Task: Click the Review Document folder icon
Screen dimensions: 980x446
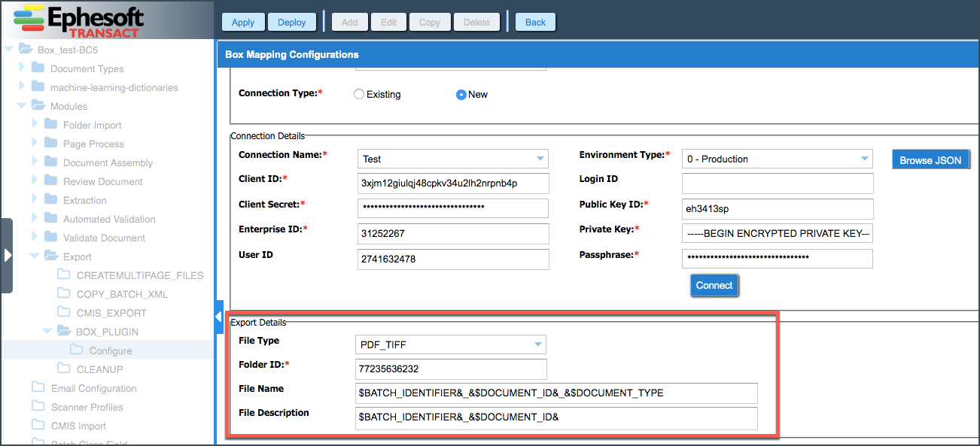Action: point(50,181)
